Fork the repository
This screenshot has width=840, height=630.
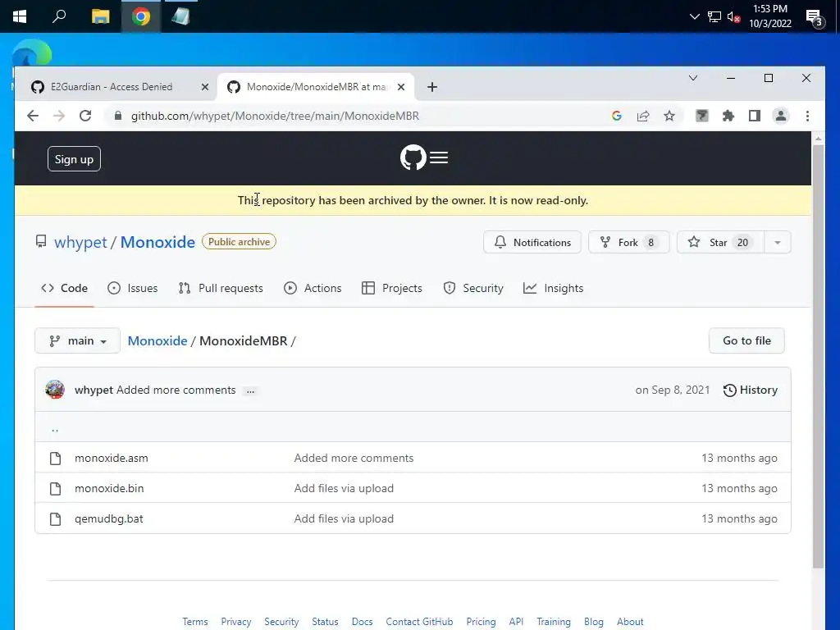tap(629, 242)
